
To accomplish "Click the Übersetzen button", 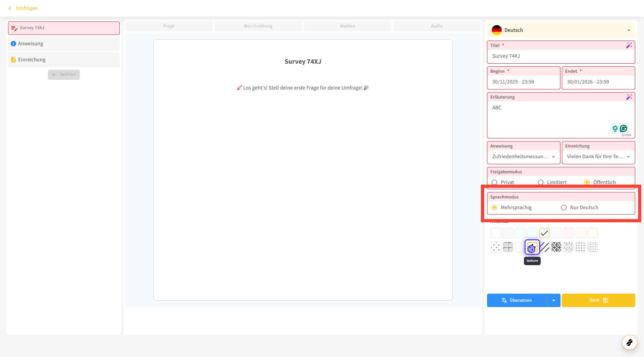I will pyautogui.click(x=517, y=300).
